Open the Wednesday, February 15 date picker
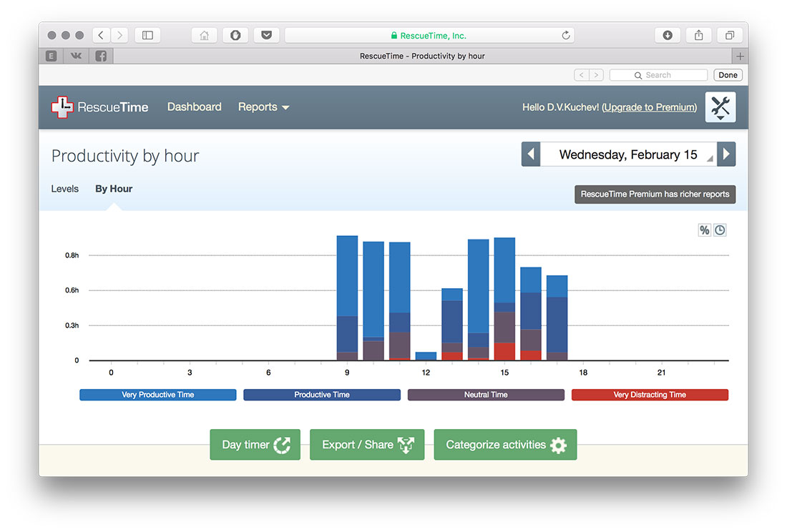787x532 pixels. (628, 154)
